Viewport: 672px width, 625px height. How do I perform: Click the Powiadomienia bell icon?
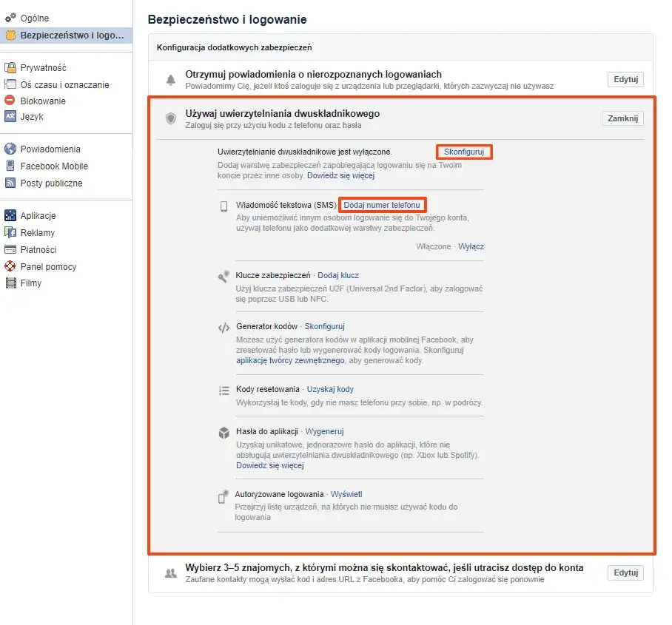click(x=10, y=149)
